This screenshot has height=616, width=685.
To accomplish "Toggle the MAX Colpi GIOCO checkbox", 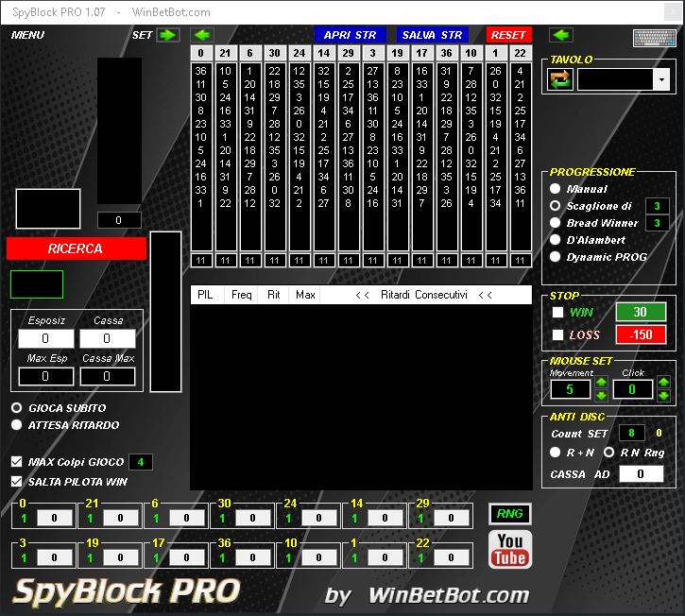I will (16, 462).
